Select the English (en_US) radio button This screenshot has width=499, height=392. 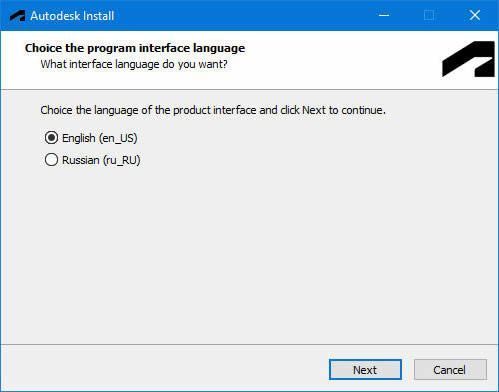click(x=51, y=138)
